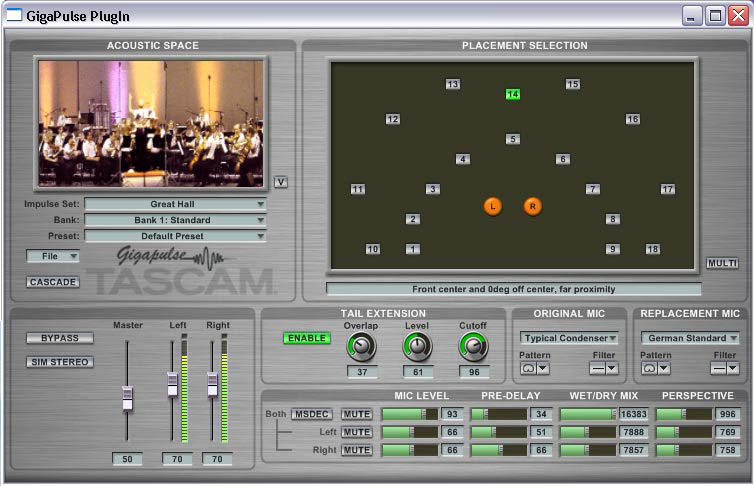
Task: Open the File menu
Action: point(52,256)
